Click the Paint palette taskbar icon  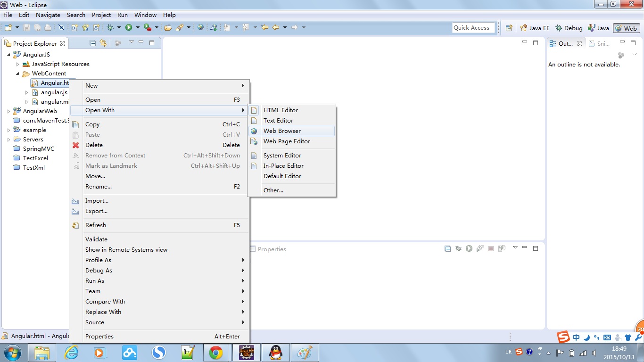(x=305, y=353)
